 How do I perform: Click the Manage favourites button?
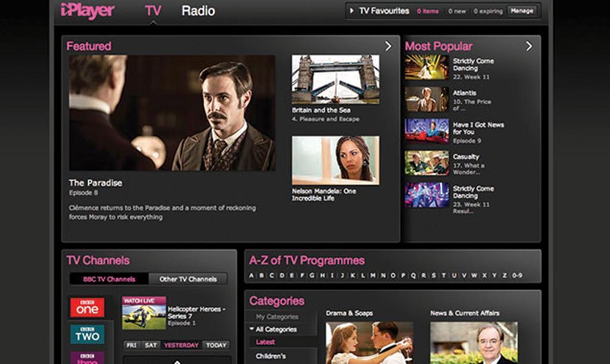pos(522,11)
